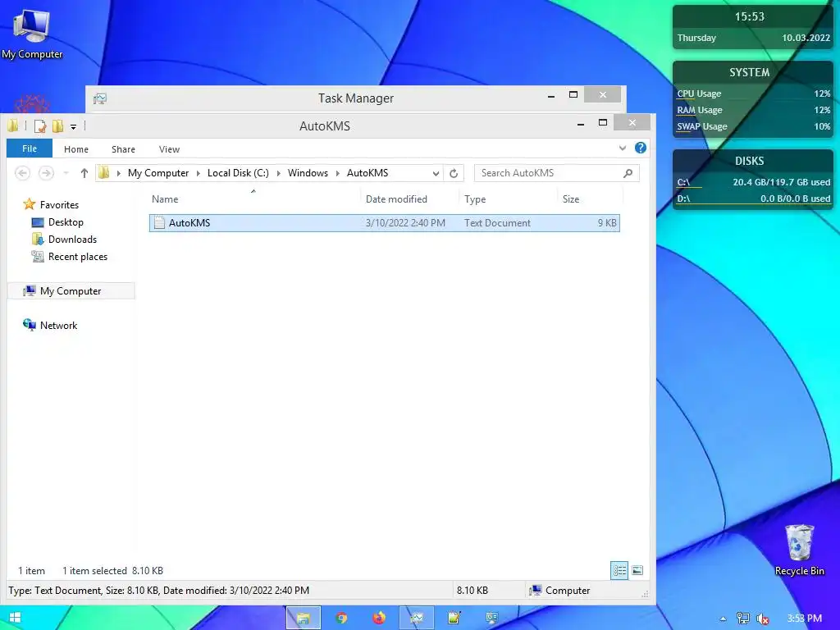The height and width of the screenshot is (630, 840).
Task: Switch to Large icons view layout
Action: pyautogui.click(x=637, y=571)
